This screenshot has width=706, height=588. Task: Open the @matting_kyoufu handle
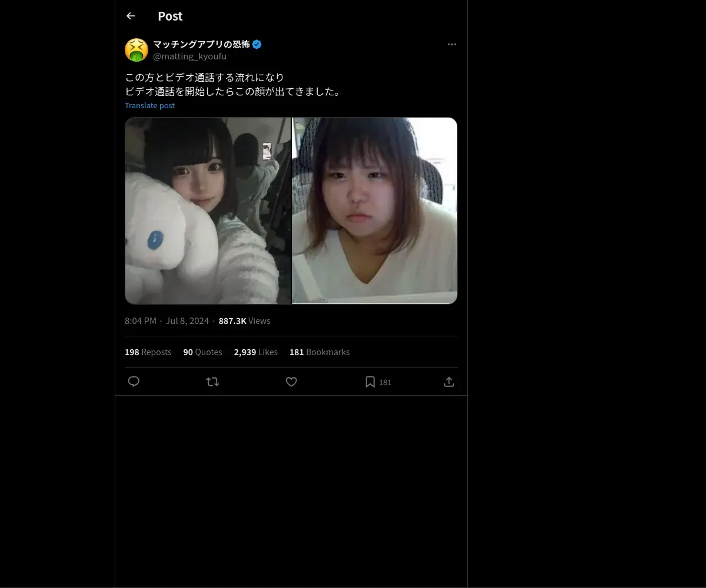(189, 56)
